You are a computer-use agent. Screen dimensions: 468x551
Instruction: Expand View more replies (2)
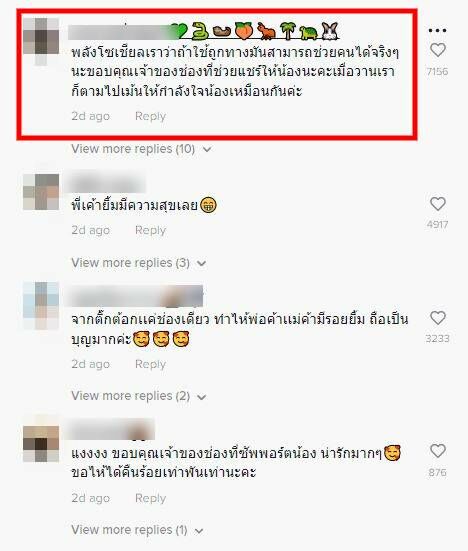[x=139, y=396]
